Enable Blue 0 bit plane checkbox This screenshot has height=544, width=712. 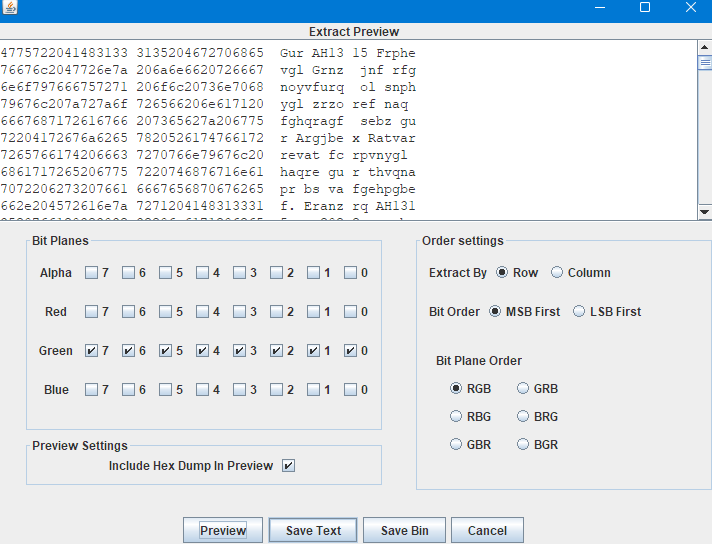pyautogui.click(x=350, y=390)
